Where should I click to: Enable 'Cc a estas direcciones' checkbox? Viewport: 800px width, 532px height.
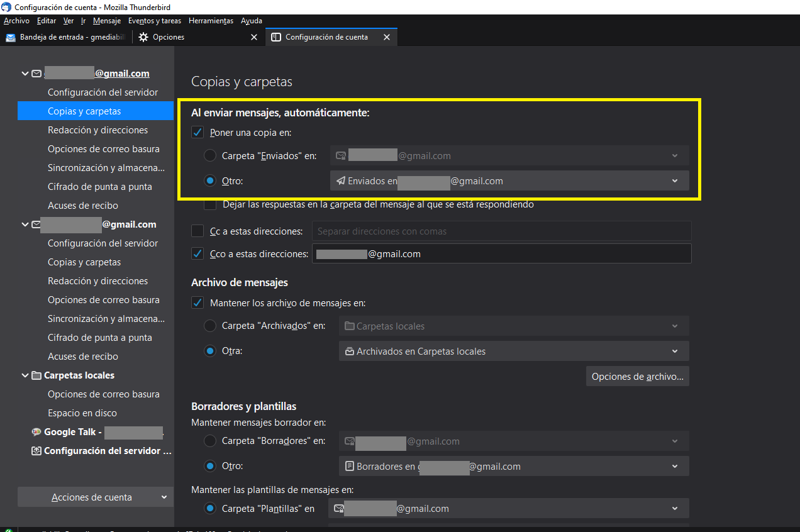pyautogui.click(x=197, y=231)
